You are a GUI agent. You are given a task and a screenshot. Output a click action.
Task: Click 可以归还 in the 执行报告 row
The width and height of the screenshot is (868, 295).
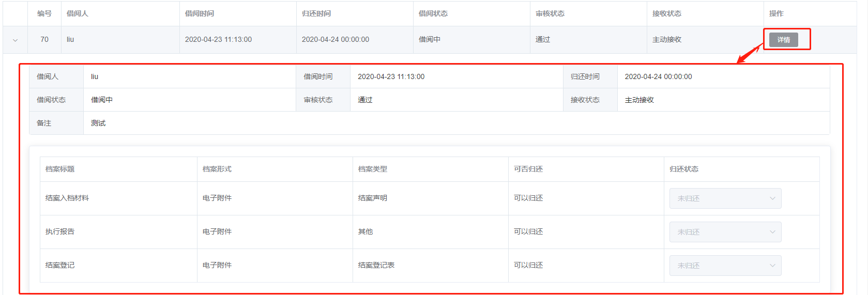[528, 231]
